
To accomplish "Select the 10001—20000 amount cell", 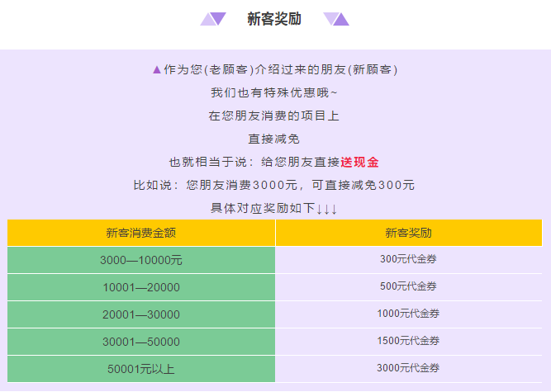I will coord(141,287).
